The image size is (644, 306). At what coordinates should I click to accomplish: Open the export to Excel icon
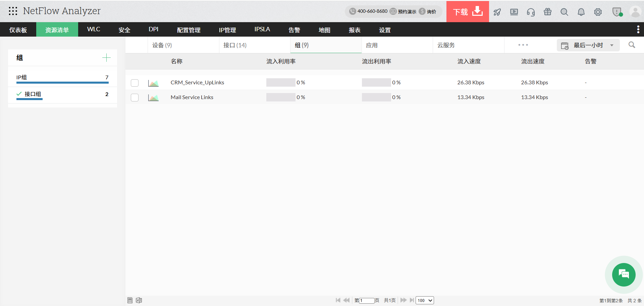[139, 300]
